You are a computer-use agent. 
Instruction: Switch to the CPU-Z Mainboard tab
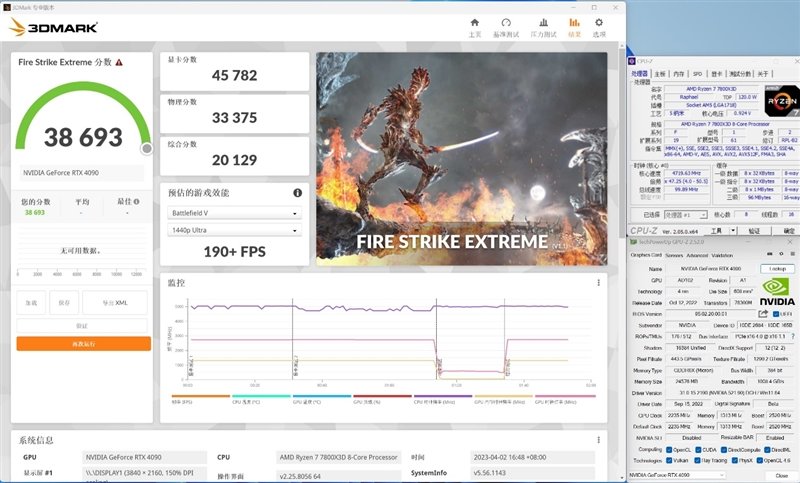[660, 74]
